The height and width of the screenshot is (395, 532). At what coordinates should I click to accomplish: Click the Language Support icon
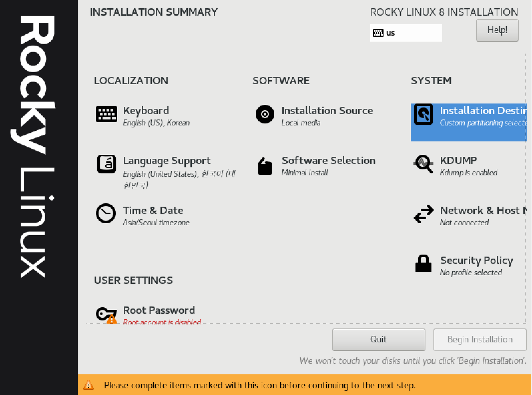(106, 164)
